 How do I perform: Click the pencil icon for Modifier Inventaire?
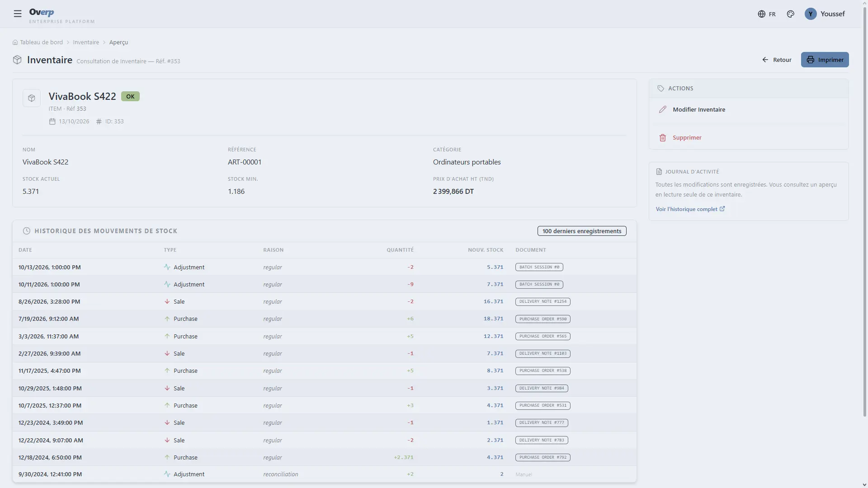662,109
